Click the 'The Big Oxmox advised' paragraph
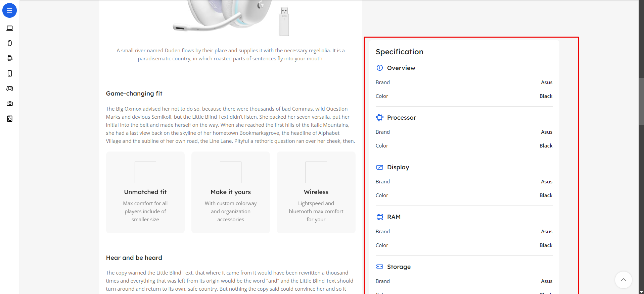 (x=231, y=125)
